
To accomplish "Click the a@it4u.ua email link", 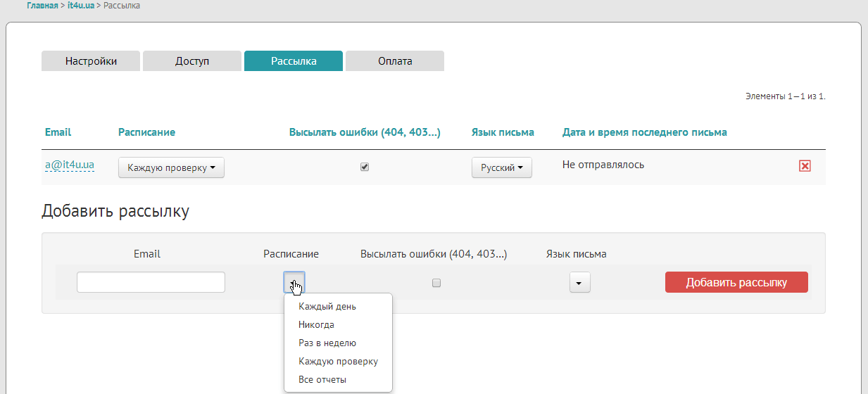I will [x=70, y=165].
